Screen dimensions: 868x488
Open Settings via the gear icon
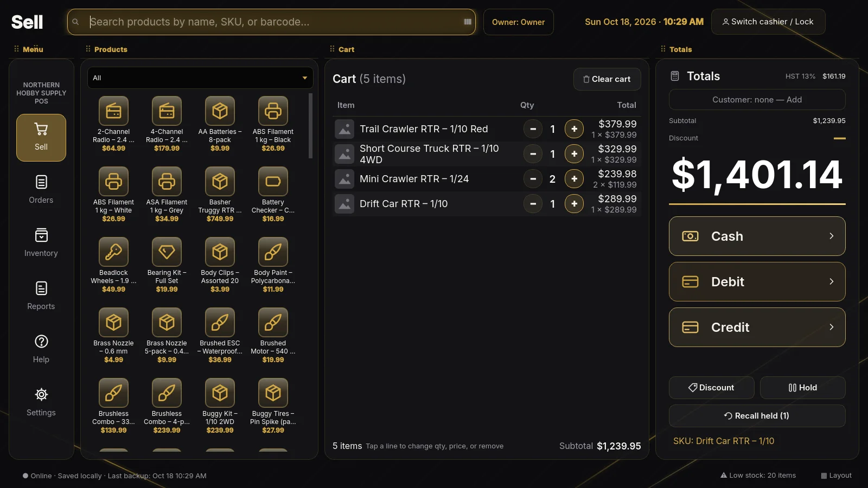(x=41, y=402)
